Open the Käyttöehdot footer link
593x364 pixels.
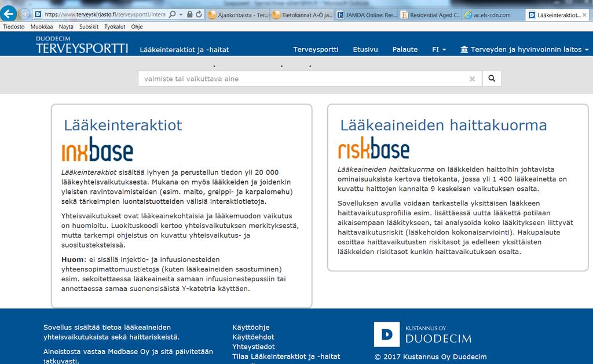coord(253,337)
